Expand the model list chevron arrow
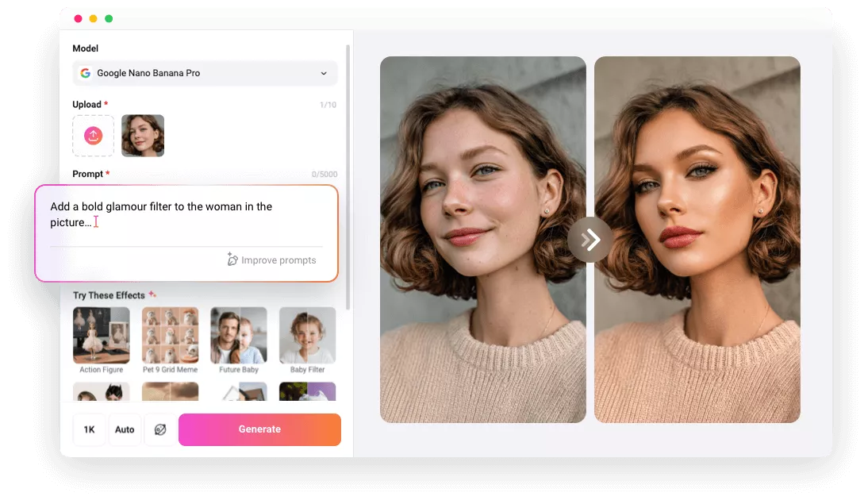 click(x=324, y=73)
